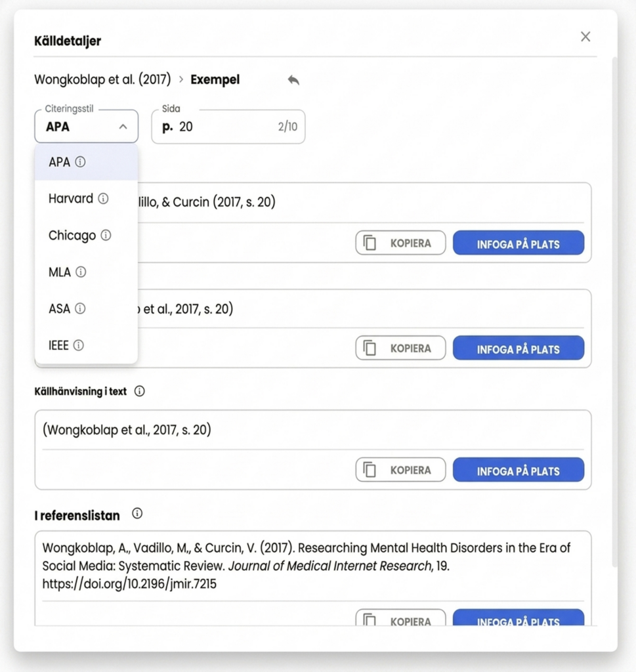Open info icon next to APA option

[x=80, y=162]
